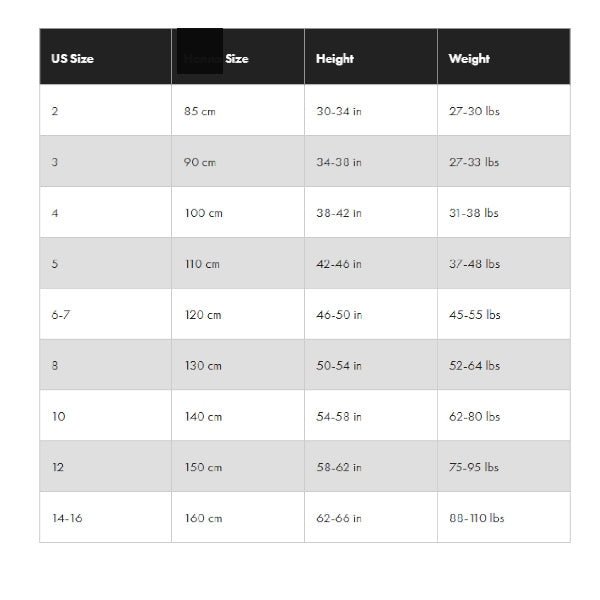Select the 90 cm size cell
Screen dimensions: 600x600
click(238, 161)
